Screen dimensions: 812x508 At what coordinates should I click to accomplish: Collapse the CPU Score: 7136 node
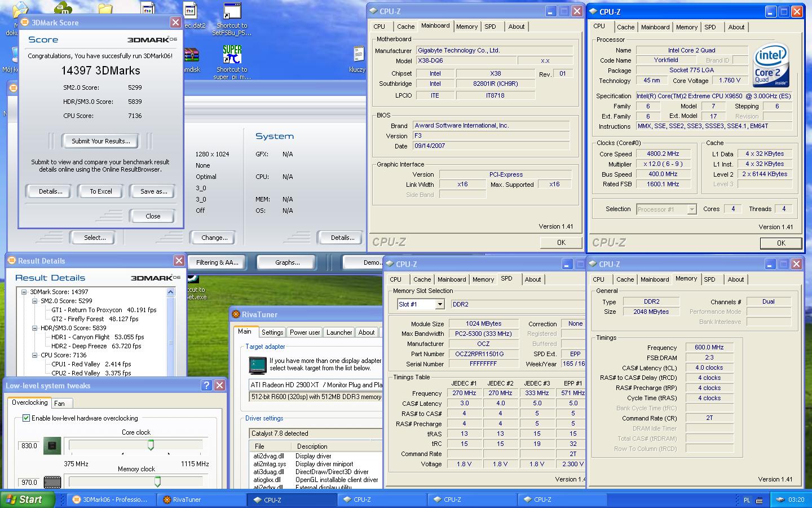(34, 355)
